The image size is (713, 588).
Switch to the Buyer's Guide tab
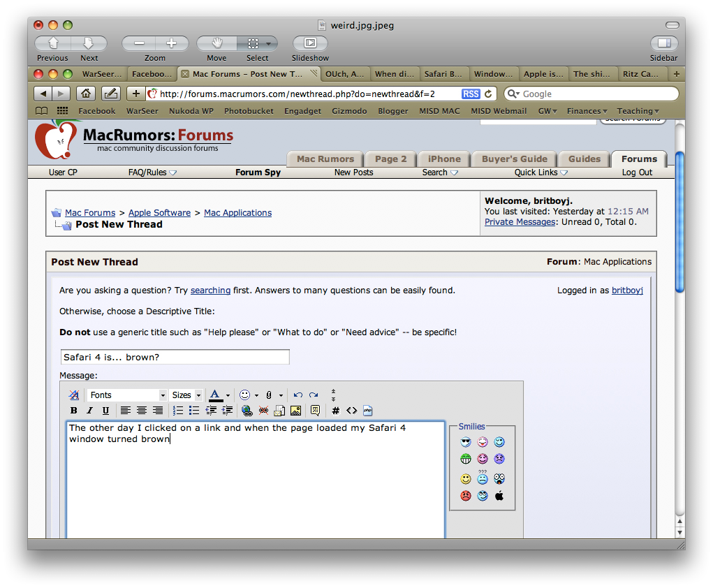[x=514, y=159]
